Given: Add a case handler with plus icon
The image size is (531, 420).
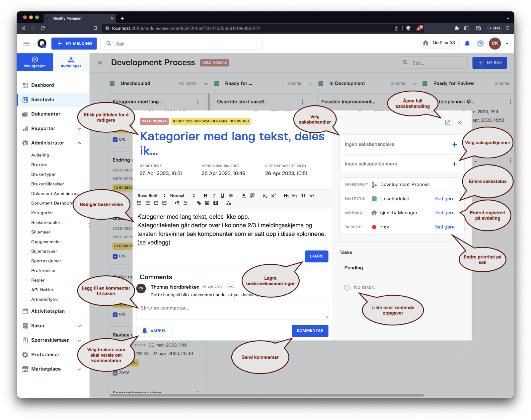Looking at the screenshot, I should tap(454, 144).
